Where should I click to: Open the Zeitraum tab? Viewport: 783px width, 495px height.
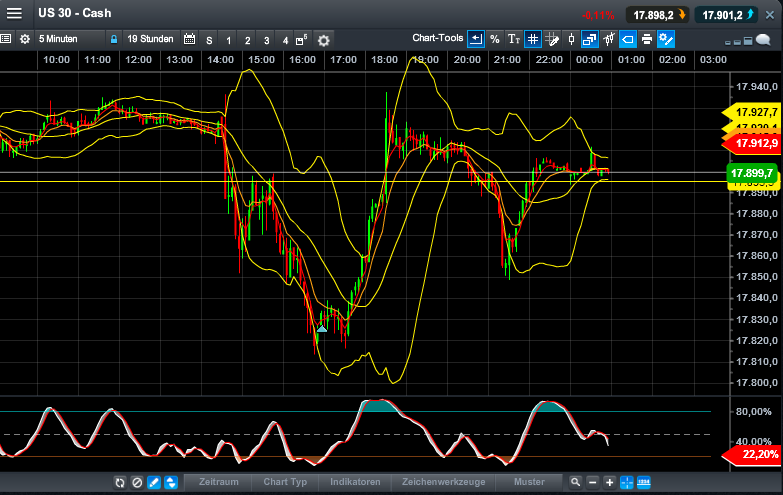219,482
